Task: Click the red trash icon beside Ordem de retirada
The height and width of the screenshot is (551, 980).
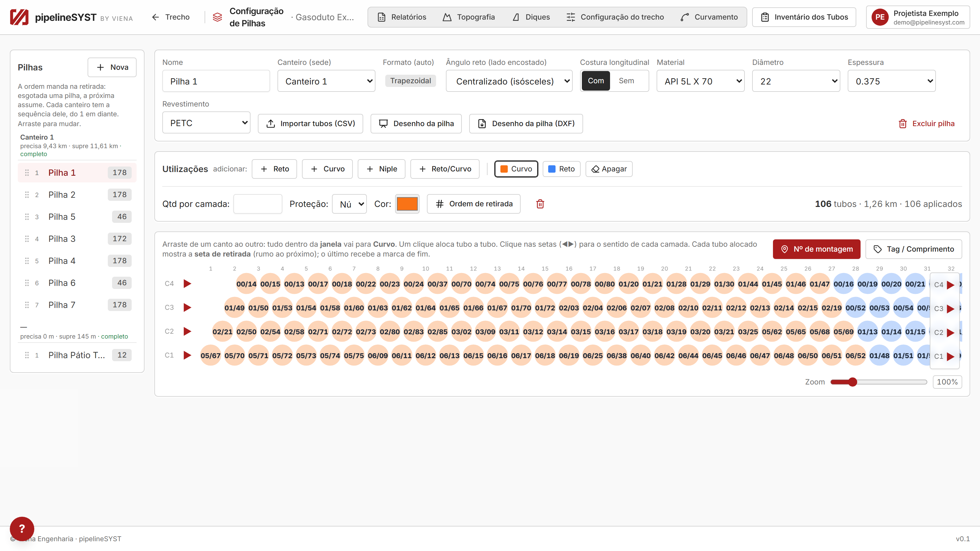Action: 540,204
